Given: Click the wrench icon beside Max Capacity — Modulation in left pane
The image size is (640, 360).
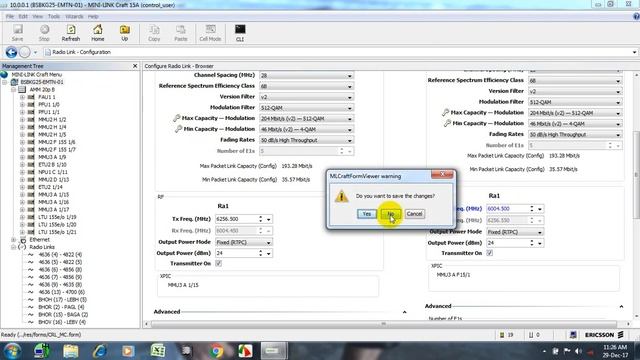Looking at the screenshot, I should (176, 118).
